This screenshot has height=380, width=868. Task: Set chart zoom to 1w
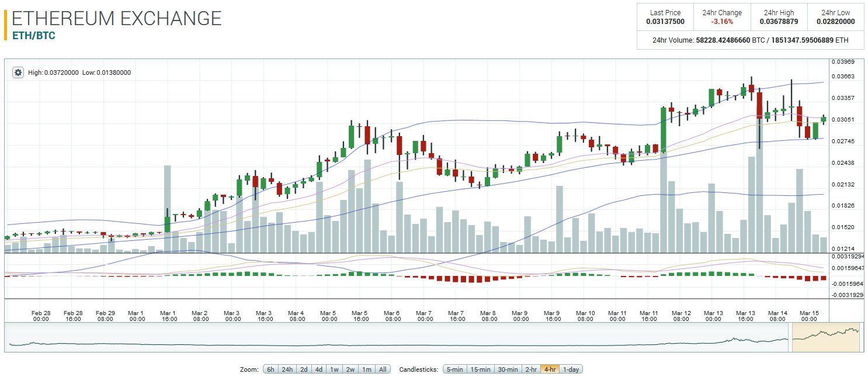(334, 369)
